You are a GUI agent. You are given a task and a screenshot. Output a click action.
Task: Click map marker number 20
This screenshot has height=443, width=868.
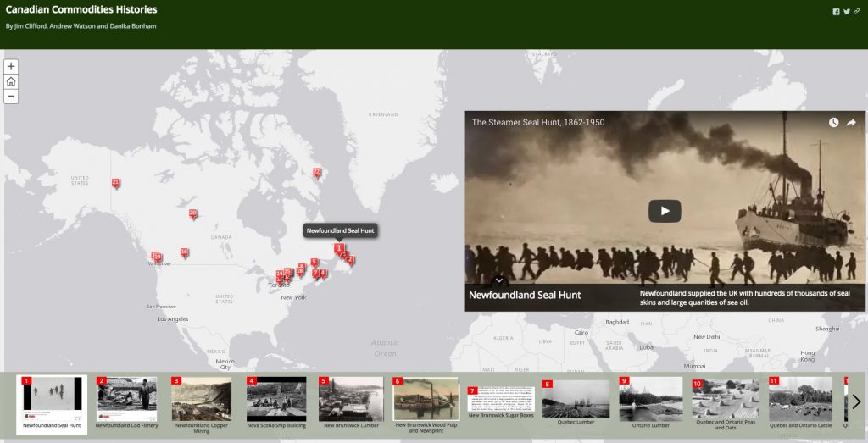(x=193, y=214)
